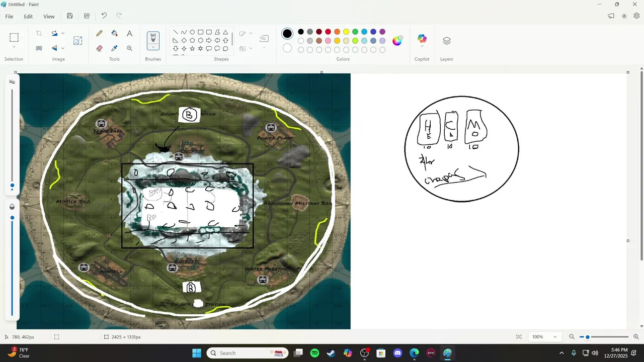Screen dimensions: 644x362
Task: Select the rectangular Selection tool
Action: [x=14, y=37]
